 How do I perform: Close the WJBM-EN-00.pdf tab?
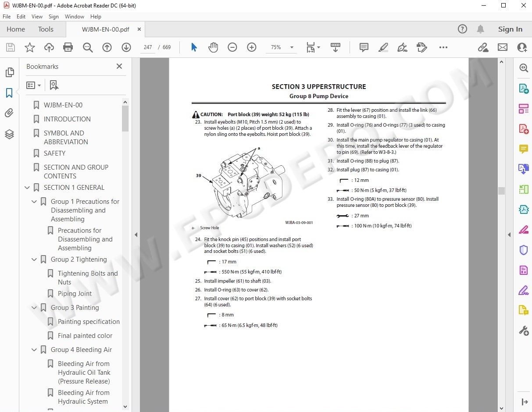[x=139, y=29]
